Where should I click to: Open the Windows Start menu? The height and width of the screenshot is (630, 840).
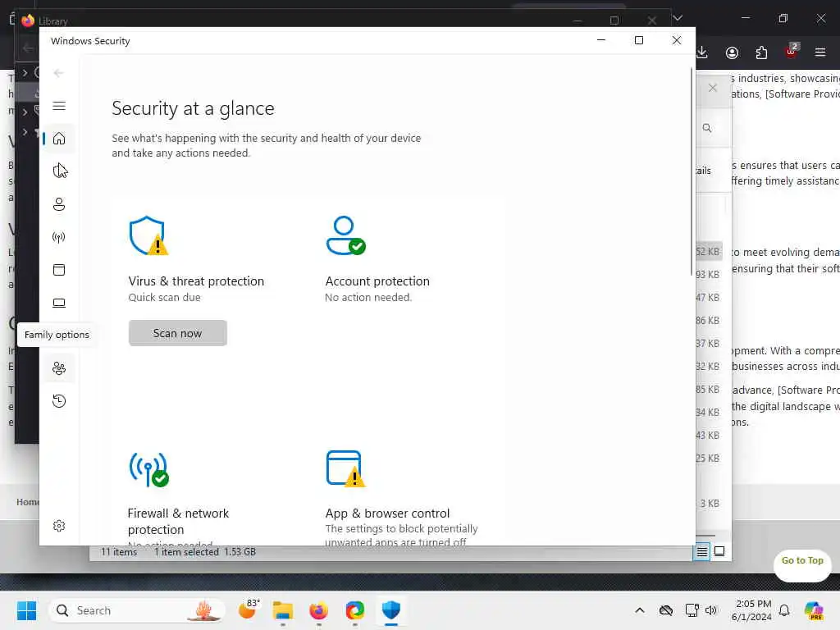tap(26, 610)
